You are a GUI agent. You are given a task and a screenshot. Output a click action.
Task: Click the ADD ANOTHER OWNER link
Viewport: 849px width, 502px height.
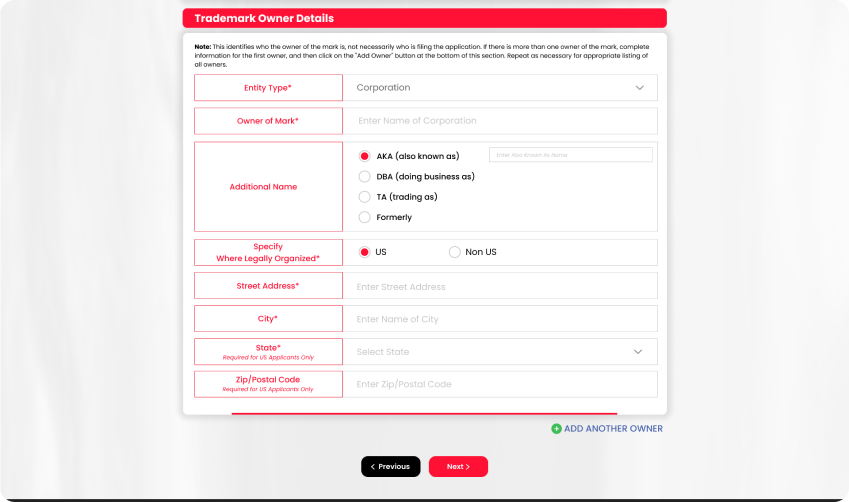(613, 429)
